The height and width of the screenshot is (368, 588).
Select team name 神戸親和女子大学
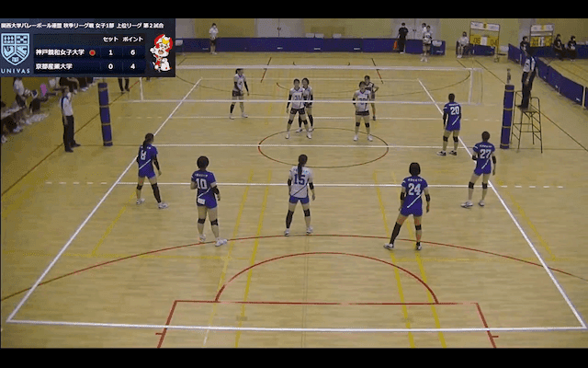point(60,52)
